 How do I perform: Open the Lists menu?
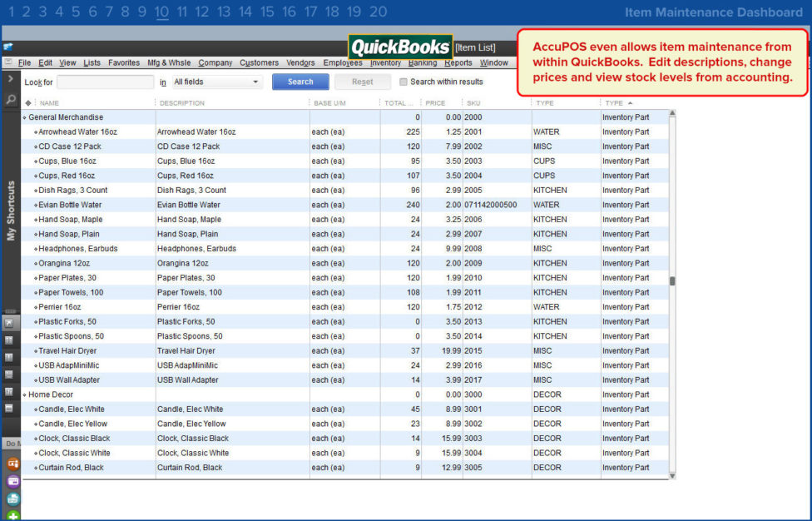tap(92, 62)
